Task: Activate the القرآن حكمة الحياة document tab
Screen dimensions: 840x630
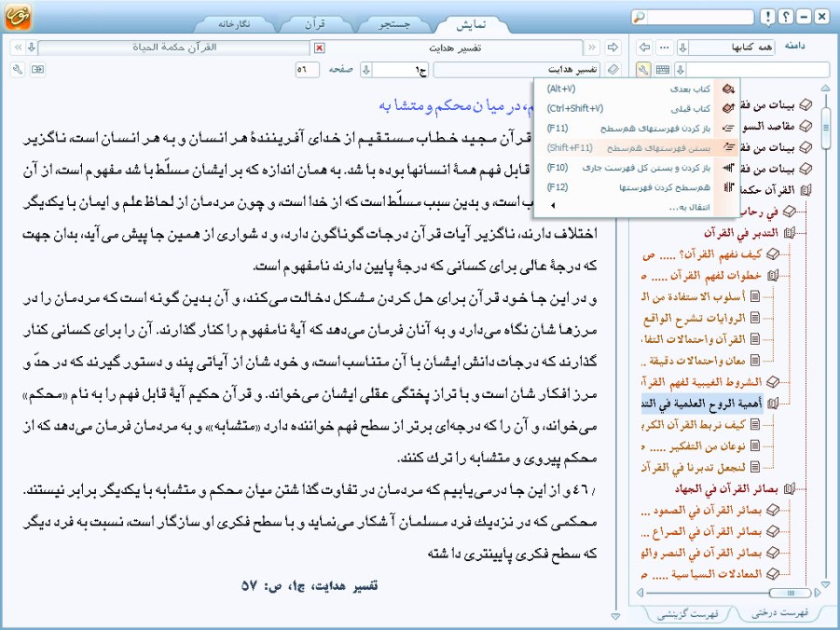Action: pyautogui.click(x=174, y=48)
